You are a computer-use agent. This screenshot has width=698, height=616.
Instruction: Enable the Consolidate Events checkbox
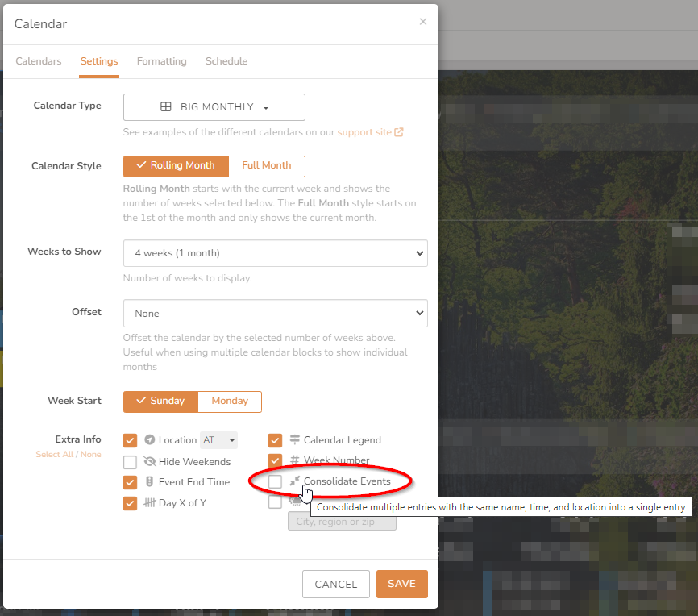pos(276,480)
